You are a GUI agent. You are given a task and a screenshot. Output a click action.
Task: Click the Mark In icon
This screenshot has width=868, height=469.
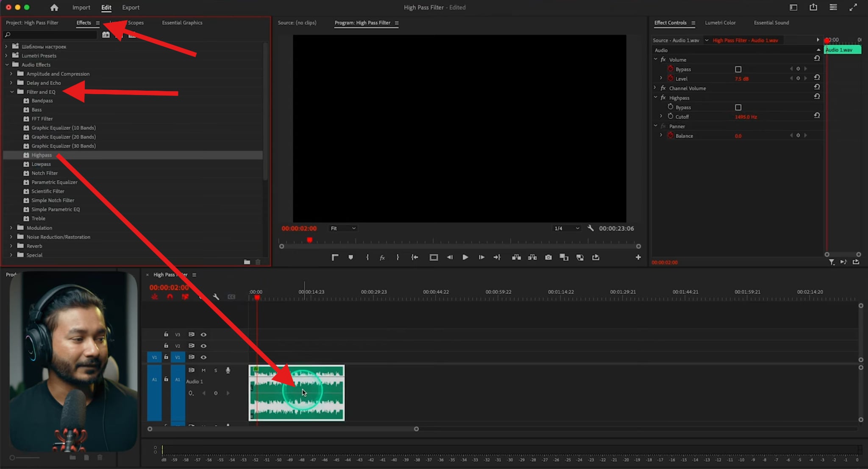pyautogui.click(x=367, y=257)
